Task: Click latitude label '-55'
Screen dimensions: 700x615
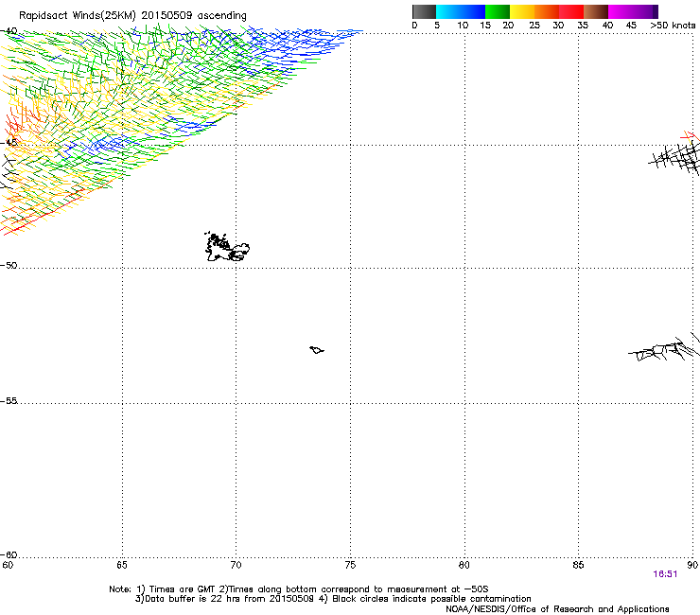Action: (9, 400)
